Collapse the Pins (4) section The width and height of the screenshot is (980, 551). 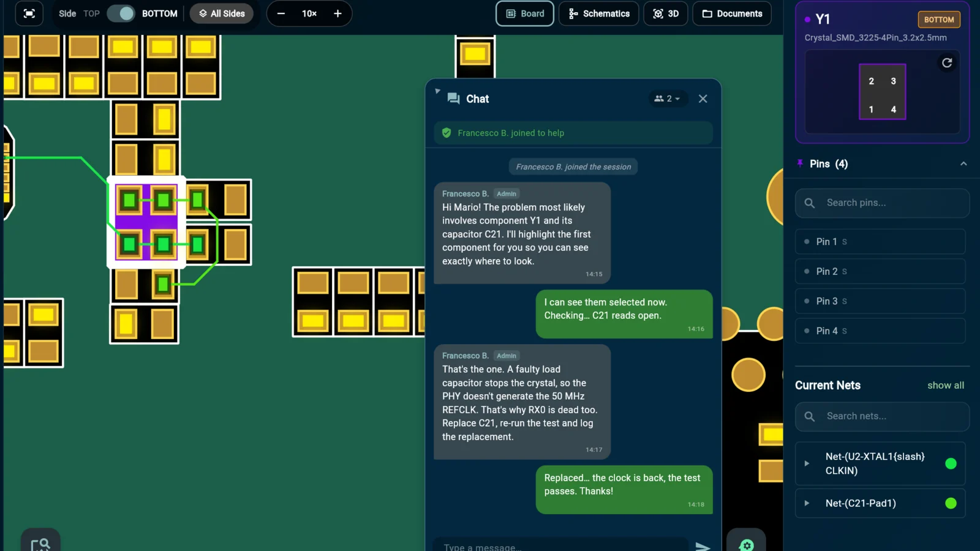tap(963, 163)
